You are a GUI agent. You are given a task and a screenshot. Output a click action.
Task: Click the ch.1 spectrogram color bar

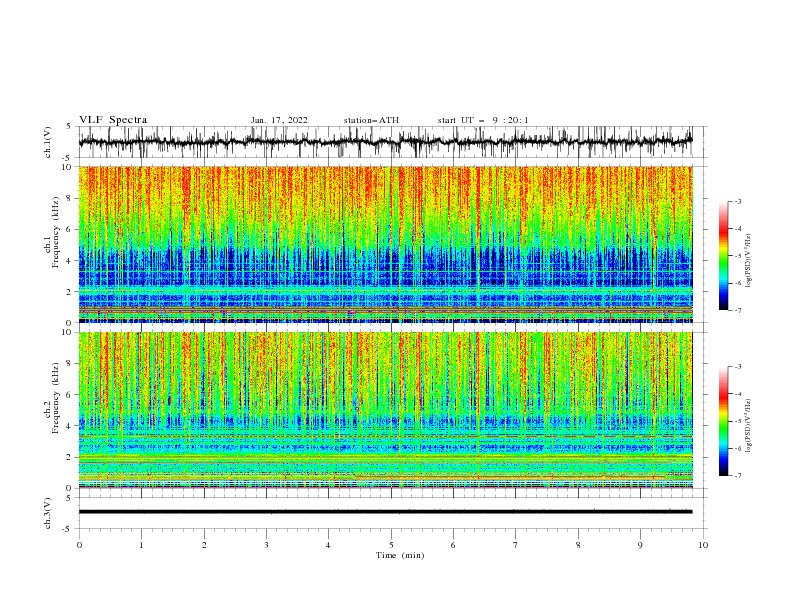pos(723,256)
